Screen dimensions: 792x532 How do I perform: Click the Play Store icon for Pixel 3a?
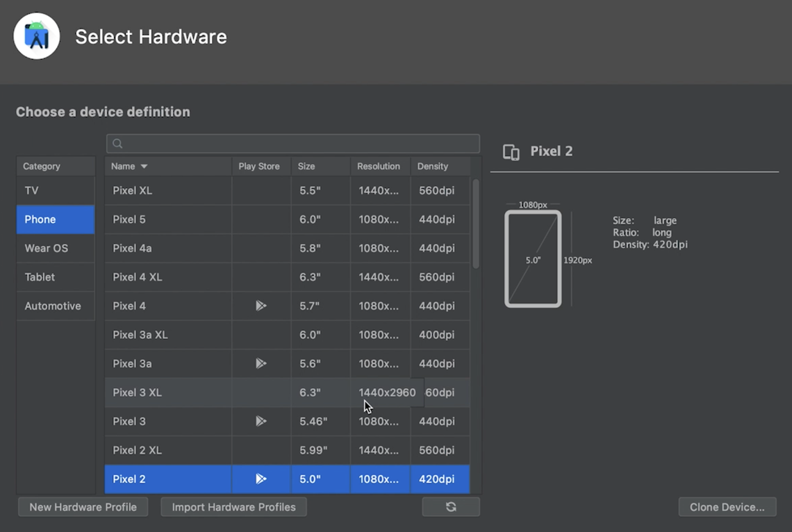point(261,363)
